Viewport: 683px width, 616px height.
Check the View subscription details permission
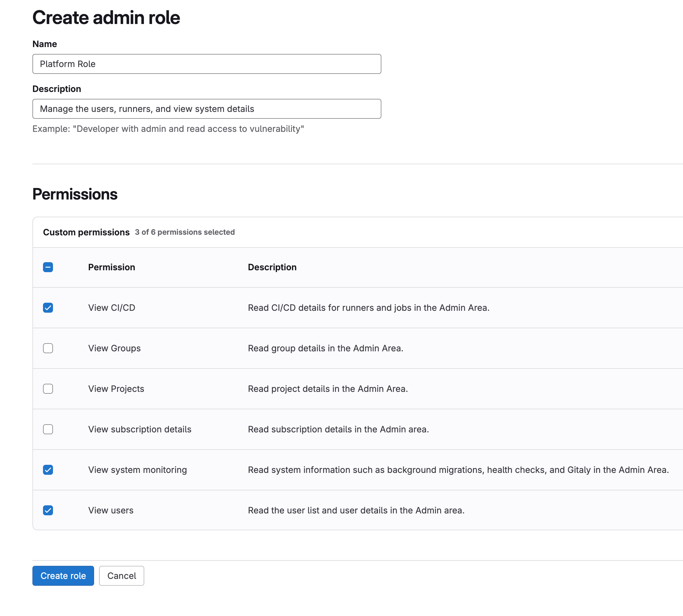(x=48, y=429)
